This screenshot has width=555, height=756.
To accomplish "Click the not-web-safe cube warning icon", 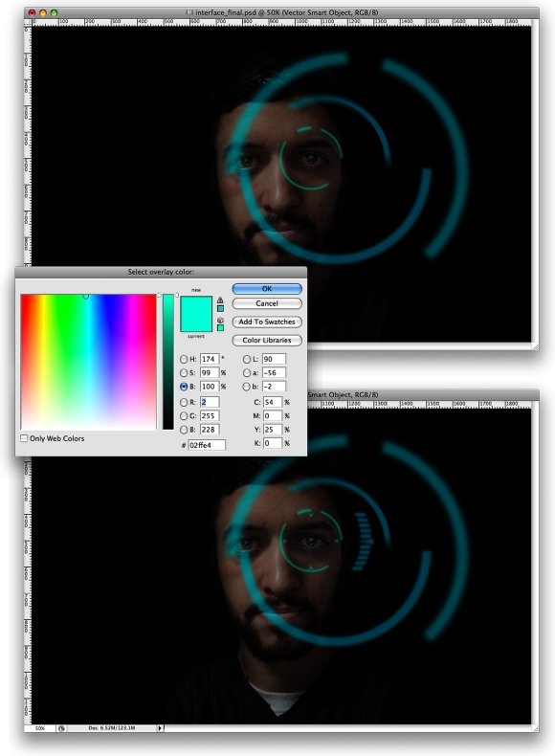I will [x=220, y=321].
